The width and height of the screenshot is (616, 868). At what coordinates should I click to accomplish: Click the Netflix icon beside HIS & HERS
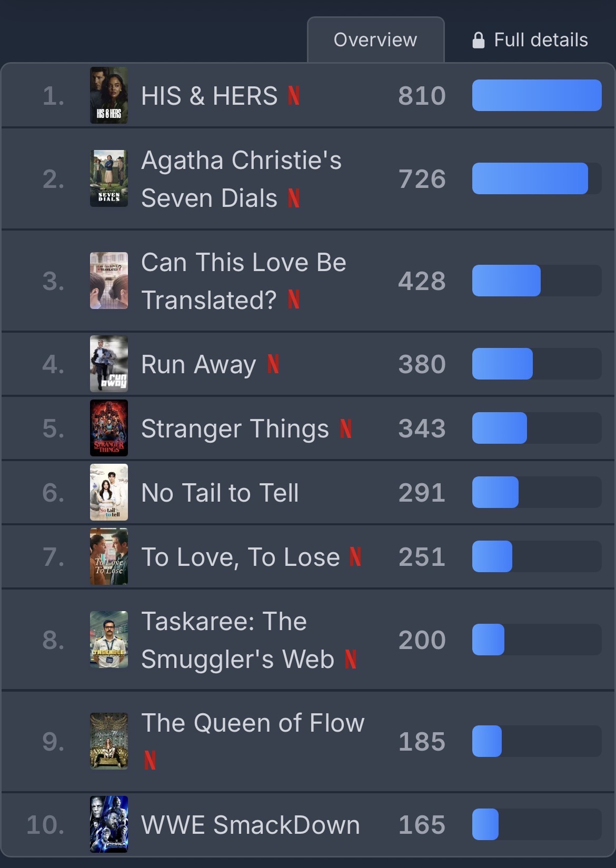[x=294, y=96]
